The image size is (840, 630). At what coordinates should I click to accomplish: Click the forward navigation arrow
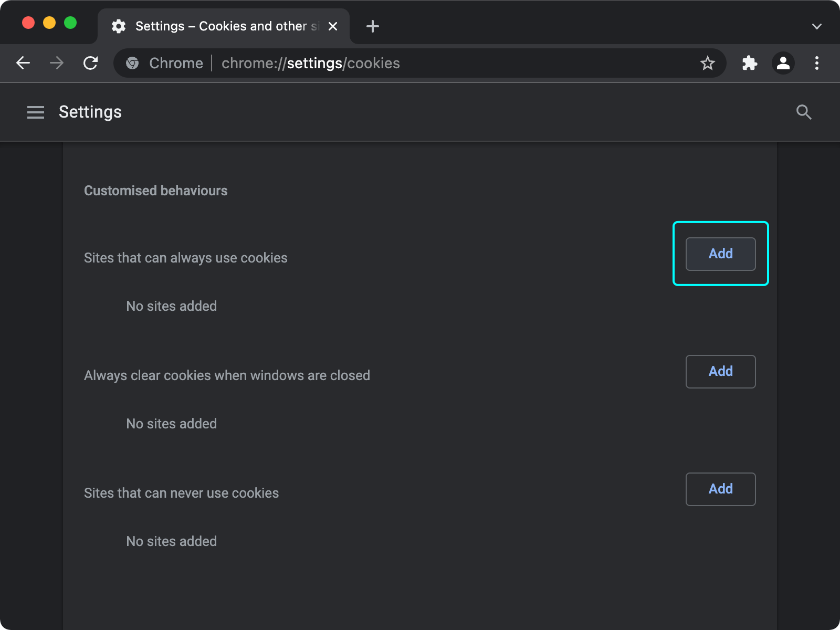coord(57,63)
